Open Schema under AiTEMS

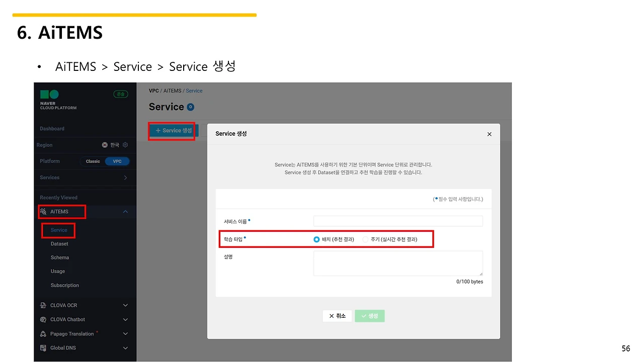click(x=60, y=257)
